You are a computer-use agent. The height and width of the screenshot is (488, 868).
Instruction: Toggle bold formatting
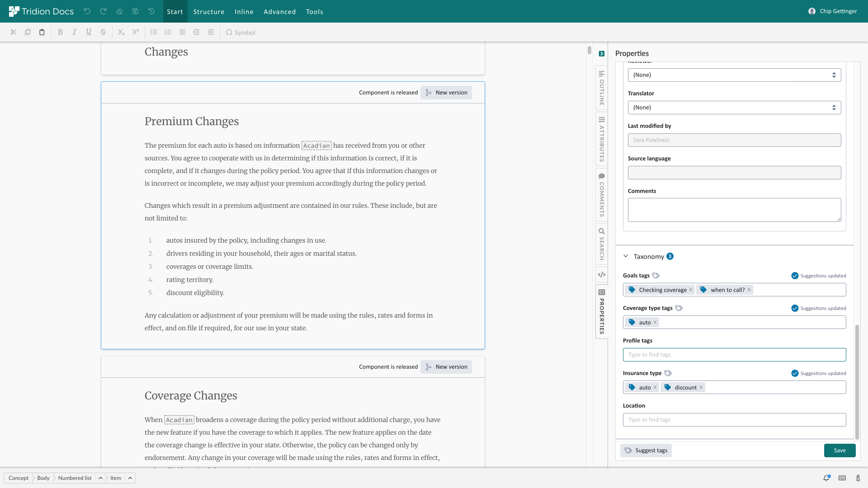coord(60,32)
